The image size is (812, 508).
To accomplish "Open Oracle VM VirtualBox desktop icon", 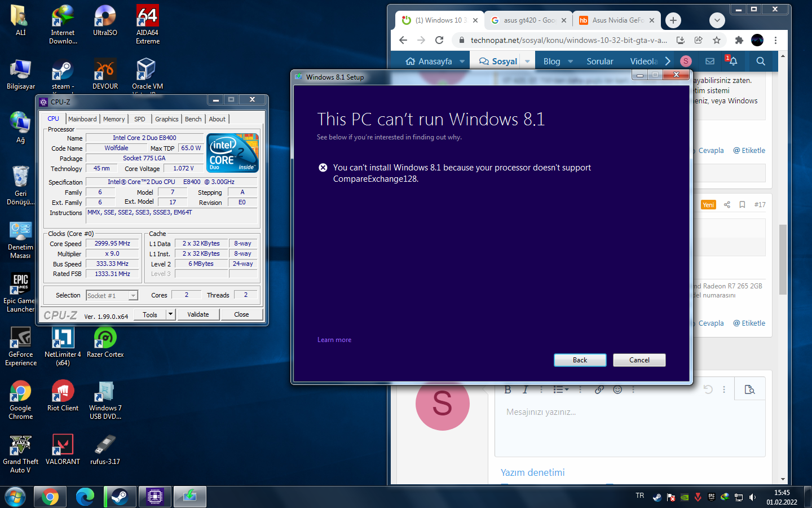I will 148,76.
